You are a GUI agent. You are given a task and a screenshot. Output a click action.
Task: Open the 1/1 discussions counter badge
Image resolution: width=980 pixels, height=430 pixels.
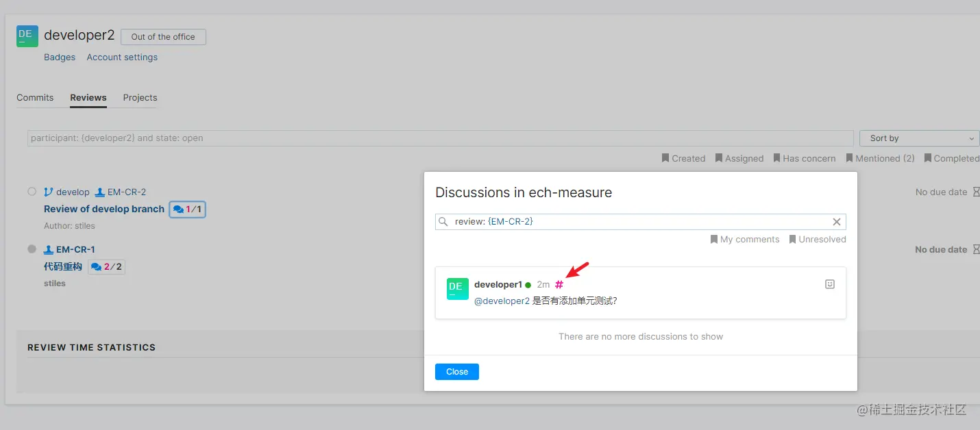[188, 210]
